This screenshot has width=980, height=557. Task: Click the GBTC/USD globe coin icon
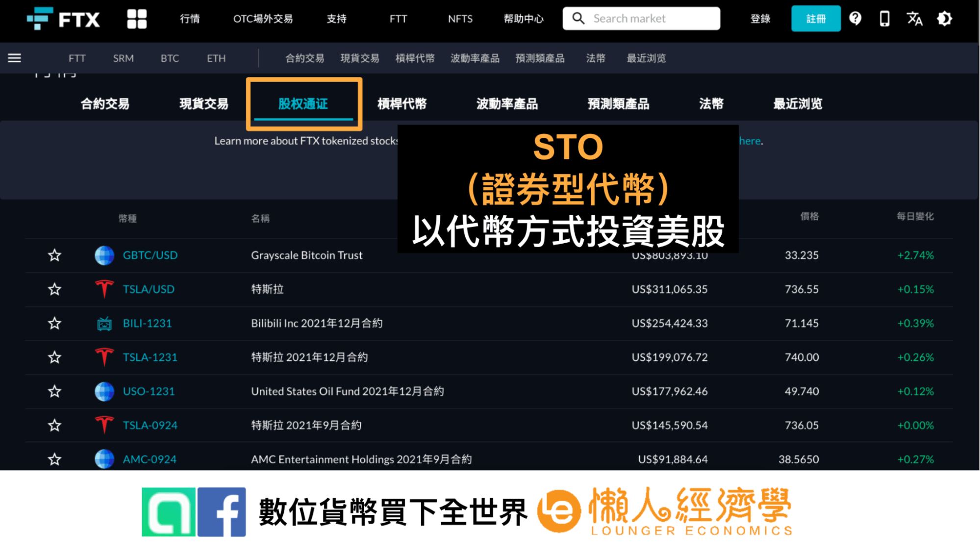[x=104, y=255]
